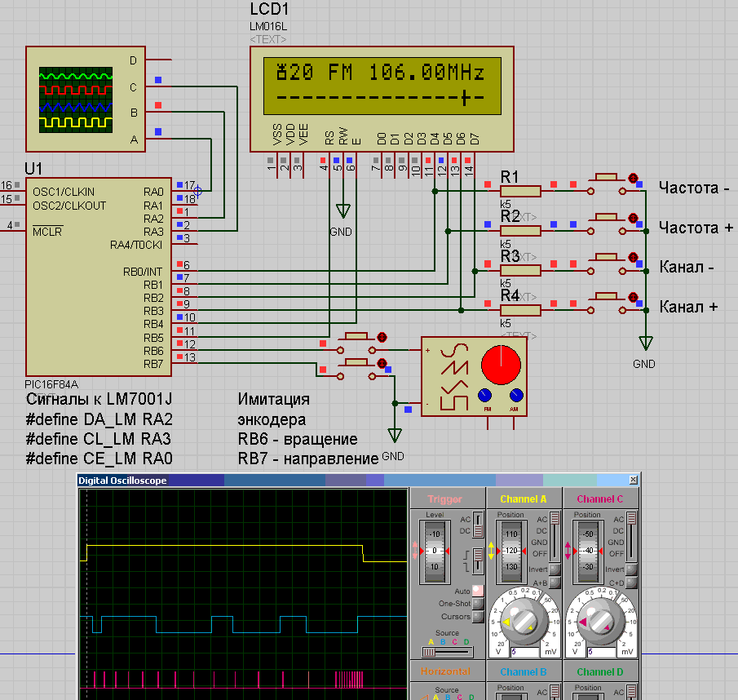Click the oscilloscope instrument icon
Viewport: 738px width, 700px height.
point(73,99)
